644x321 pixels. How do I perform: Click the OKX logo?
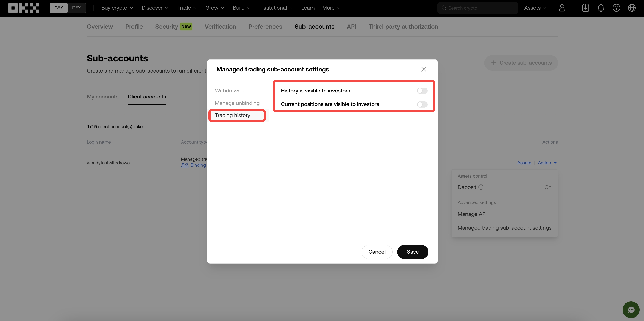tap(24, 8)
